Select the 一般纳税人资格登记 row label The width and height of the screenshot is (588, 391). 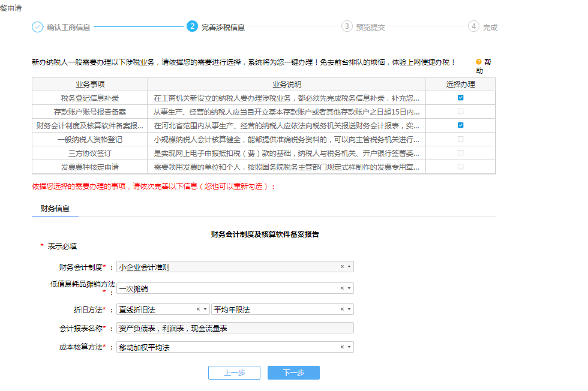(90, 140)
